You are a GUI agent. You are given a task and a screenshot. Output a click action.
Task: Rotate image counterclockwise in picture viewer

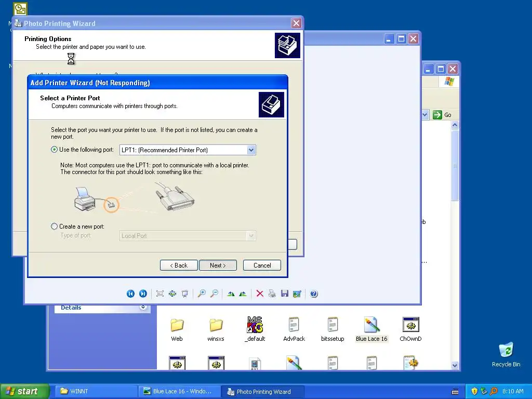pos(243,294)
